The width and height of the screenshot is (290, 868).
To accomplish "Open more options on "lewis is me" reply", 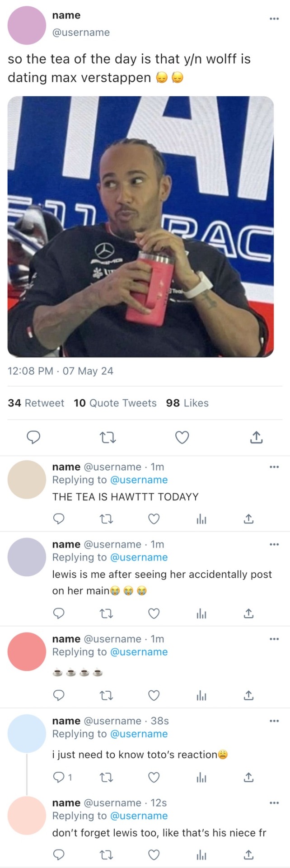I will coord(274,544).
